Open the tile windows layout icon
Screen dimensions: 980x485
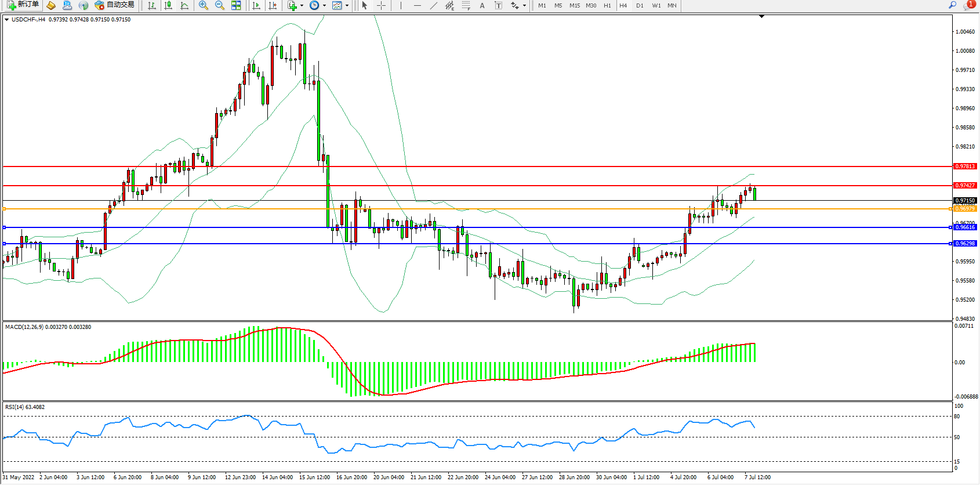[236, 5]
